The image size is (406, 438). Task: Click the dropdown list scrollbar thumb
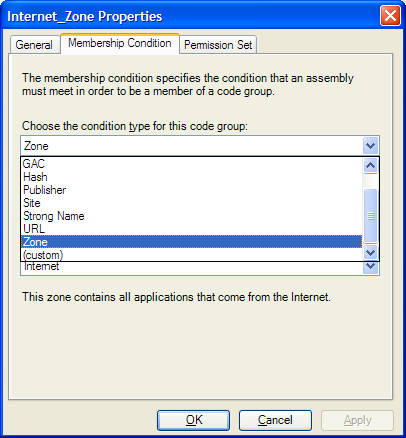[x=370, y=216]
